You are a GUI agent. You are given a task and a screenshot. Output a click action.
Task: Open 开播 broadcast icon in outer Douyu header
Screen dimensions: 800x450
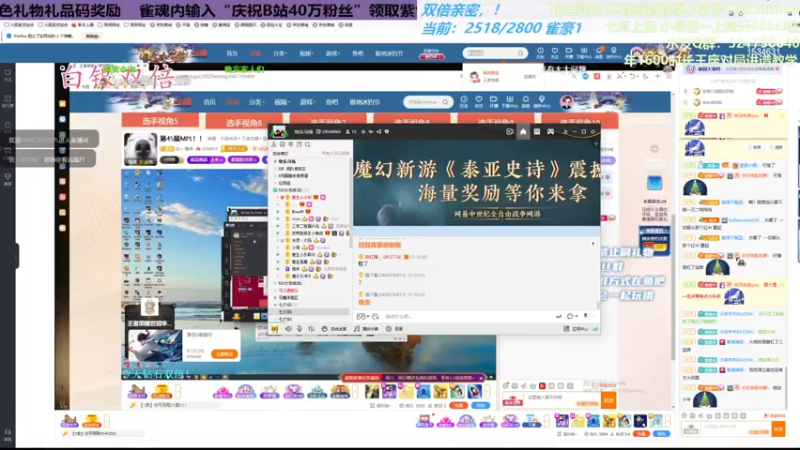pos(569,53)
